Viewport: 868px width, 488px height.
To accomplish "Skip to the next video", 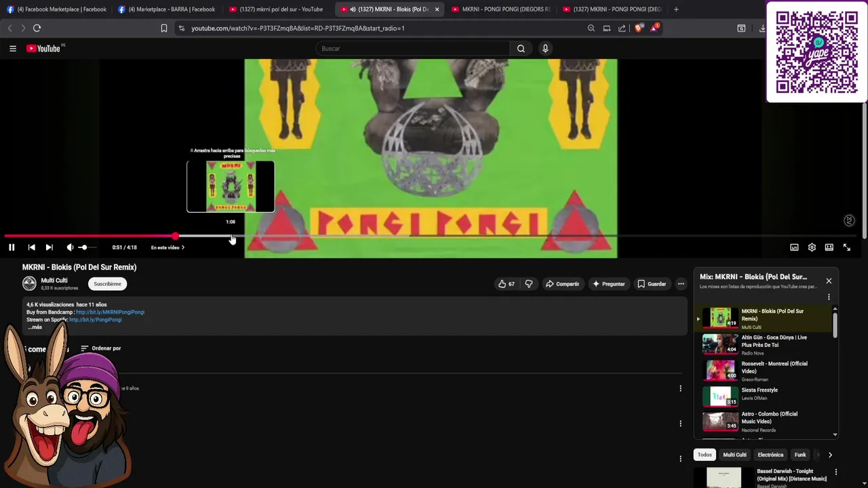I will click(49, 247).
